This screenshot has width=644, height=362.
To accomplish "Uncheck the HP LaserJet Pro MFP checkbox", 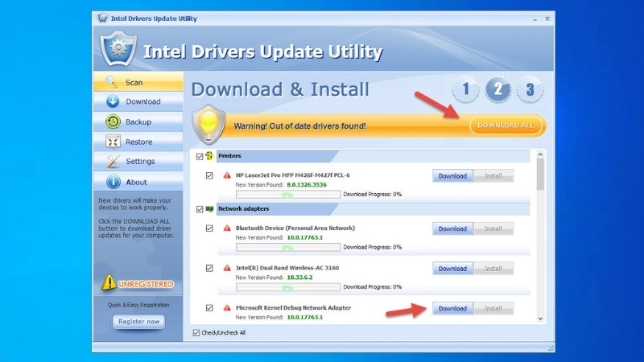I will tap(209, 175).
